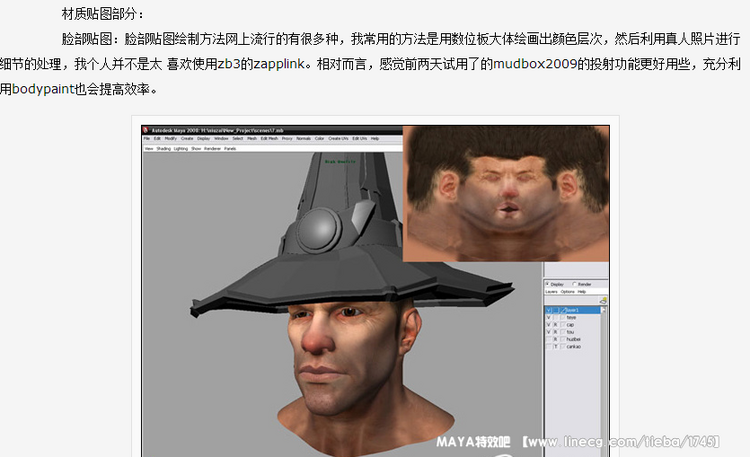Open the Select menu
750x457 pixels.
pyautogui.click(x=238, y=138)
